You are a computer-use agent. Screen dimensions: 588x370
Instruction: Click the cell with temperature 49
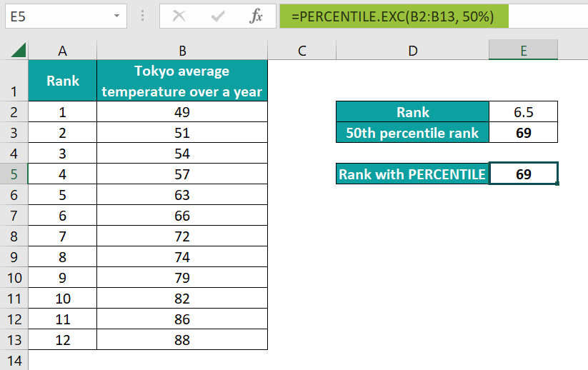coord(182,111)
